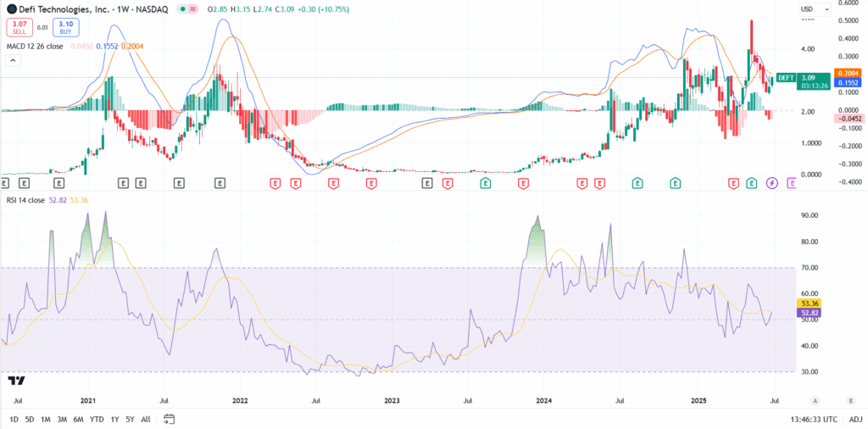
Task: Click the RSI legend value 53.36
Action: [x=81, y=200]
